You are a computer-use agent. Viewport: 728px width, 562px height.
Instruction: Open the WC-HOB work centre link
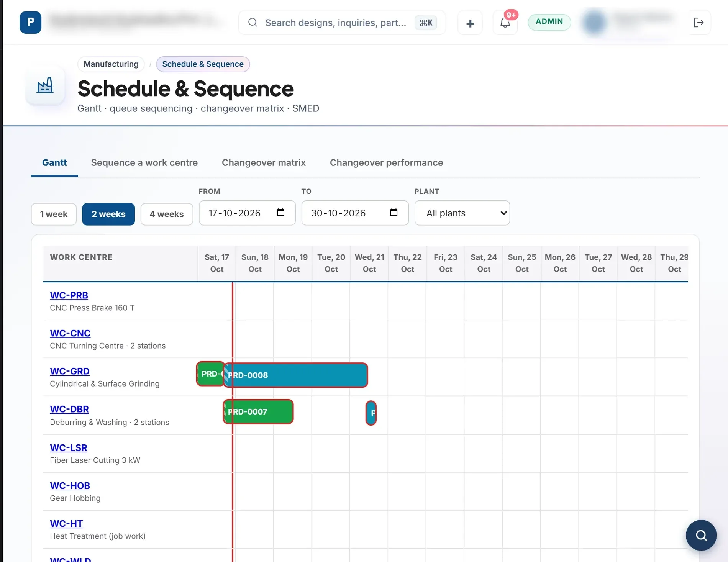tap(70, 486)
